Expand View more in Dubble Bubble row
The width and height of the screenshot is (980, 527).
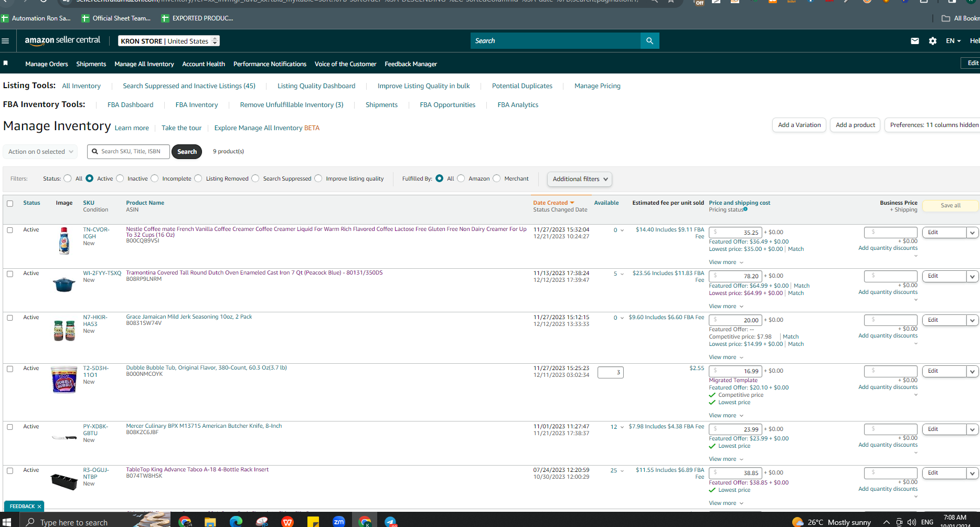click(726, 416)
